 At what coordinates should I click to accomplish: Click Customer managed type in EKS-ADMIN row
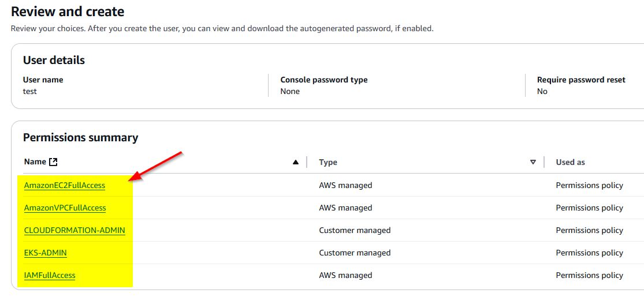pos(355,253)
